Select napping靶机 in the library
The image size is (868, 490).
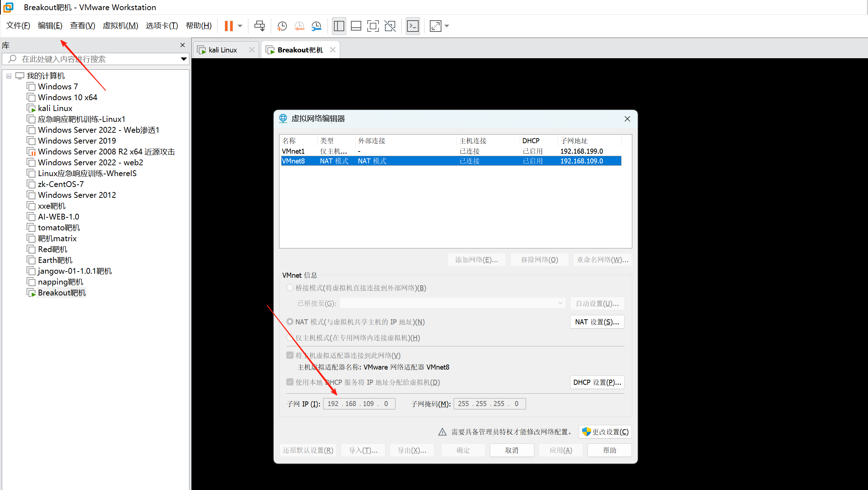(x=60, y=282)
